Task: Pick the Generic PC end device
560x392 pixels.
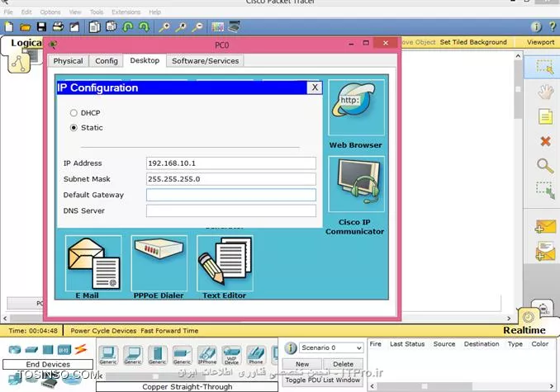Action: [108, 355]
